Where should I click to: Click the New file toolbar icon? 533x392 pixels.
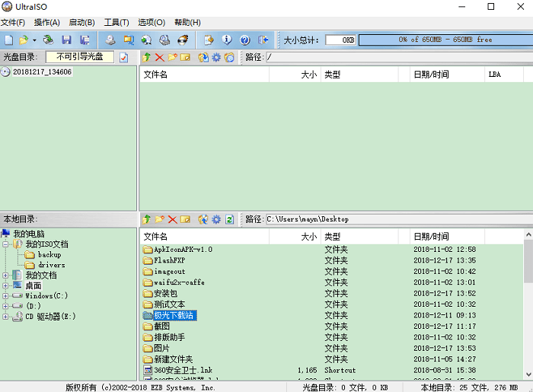(x=9, y=40)
